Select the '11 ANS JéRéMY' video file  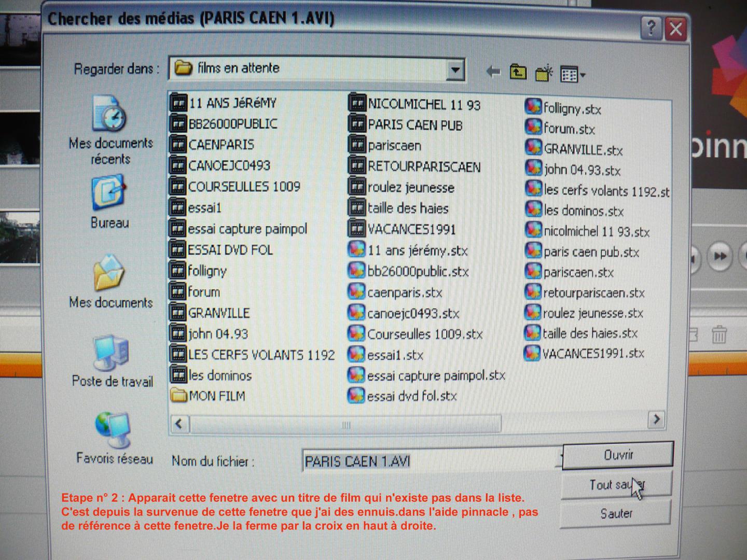(x=224, y=103)
